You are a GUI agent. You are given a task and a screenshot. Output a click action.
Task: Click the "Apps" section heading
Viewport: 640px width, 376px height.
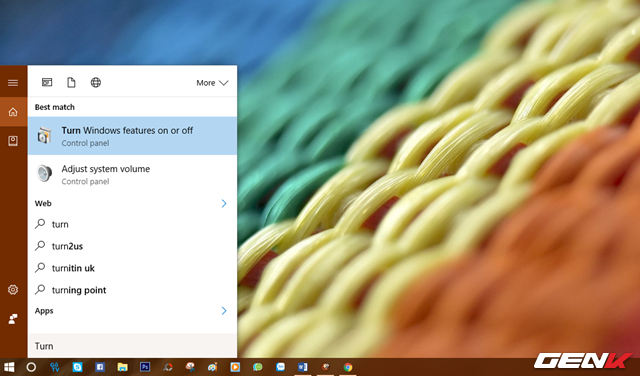click(44, 311)
